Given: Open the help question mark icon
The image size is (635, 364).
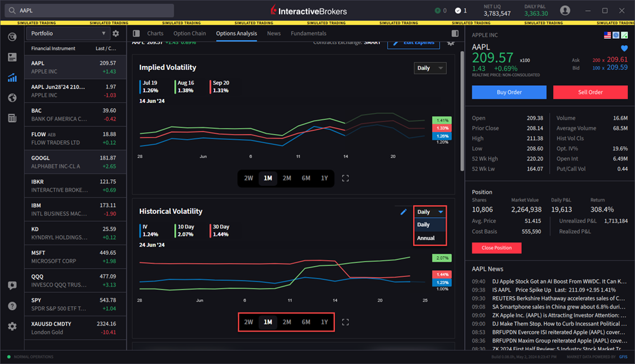Looking at the screenshot, I should 12,306.
